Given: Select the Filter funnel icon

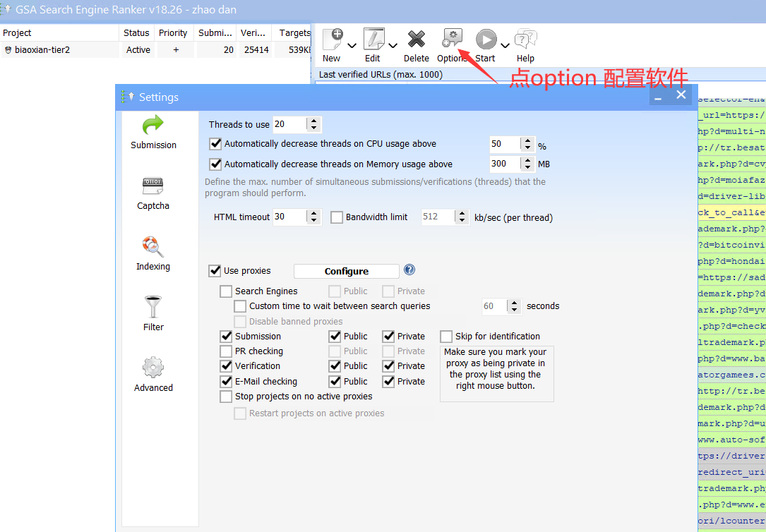Looking at the screenshot, I should tap(153, 309).
